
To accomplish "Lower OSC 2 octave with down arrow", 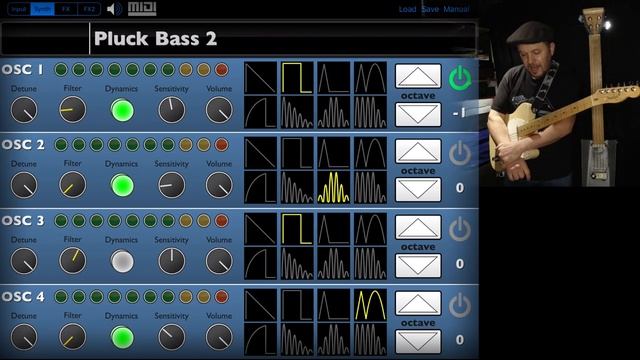I will [418, 189].
